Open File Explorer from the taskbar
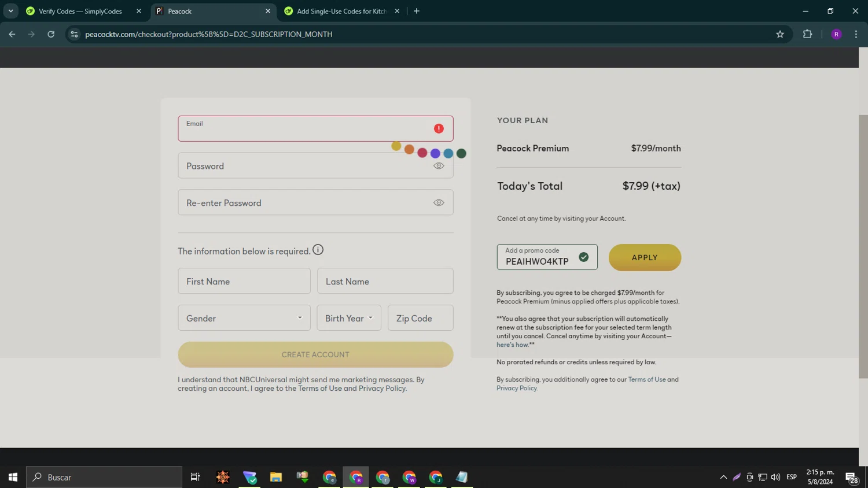Screen dimensions: 868x488 (276, 477)
